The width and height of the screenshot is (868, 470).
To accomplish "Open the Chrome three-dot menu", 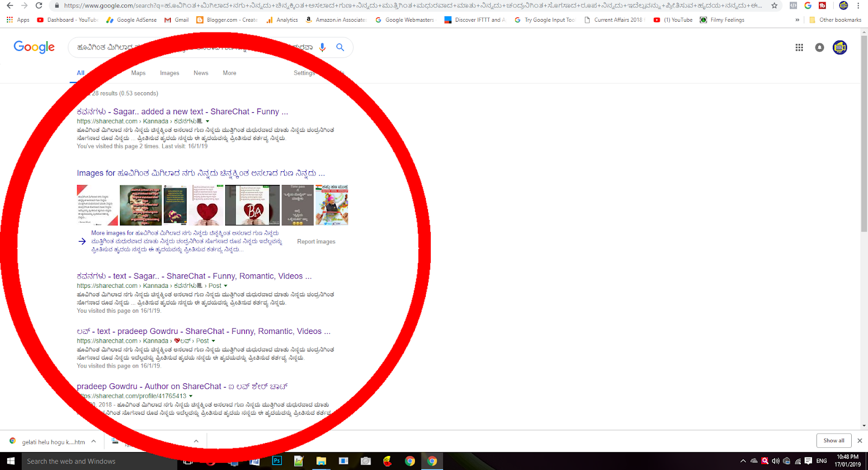I will pyautogui.click(x=858, y=5).
